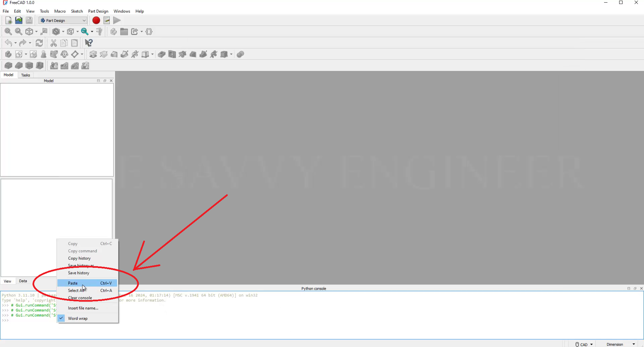The width and height of the screenshot is (644, 347).
Task: Choose Clear console in context menu
Action: pyautogui.click(x=80, y=298)
